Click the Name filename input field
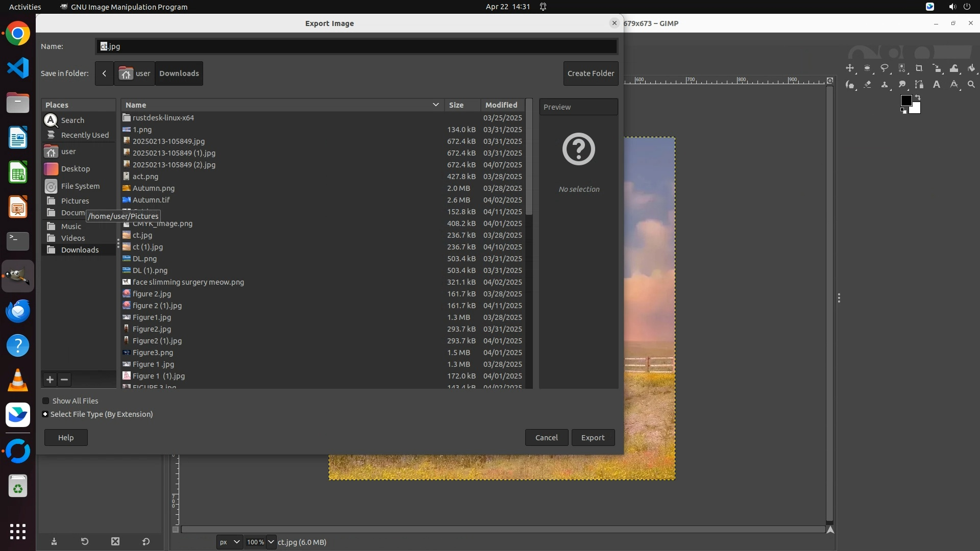This screenshot has width=980, height=551. [356, 46]
